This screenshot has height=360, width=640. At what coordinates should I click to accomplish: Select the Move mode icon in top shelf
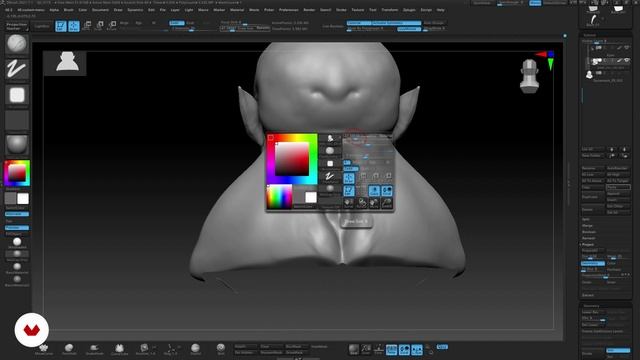click(87, 26)
